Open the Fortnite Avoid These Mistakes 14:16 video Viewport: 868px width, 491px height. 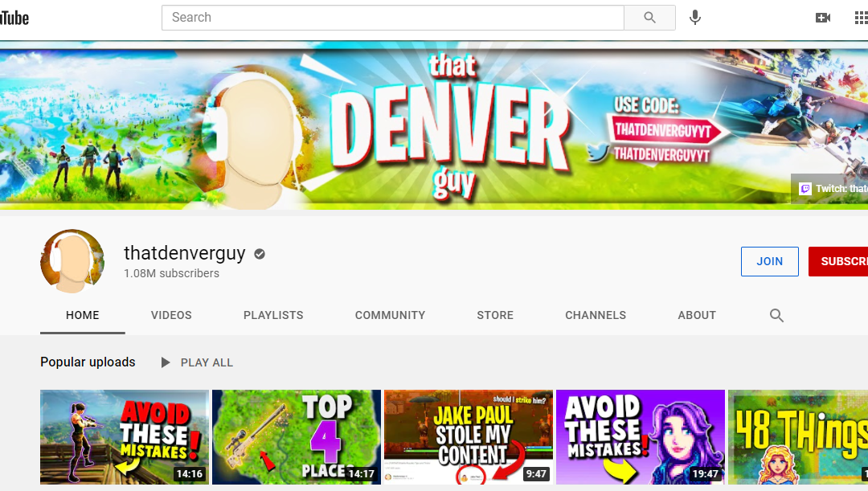click(125, 437)
